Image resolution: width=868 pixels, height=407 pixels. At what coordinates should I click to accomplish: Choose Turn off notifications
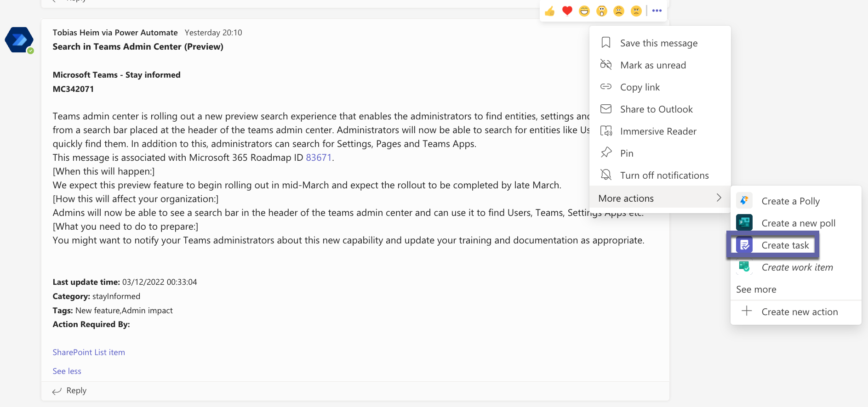click(x=660, y=175)
